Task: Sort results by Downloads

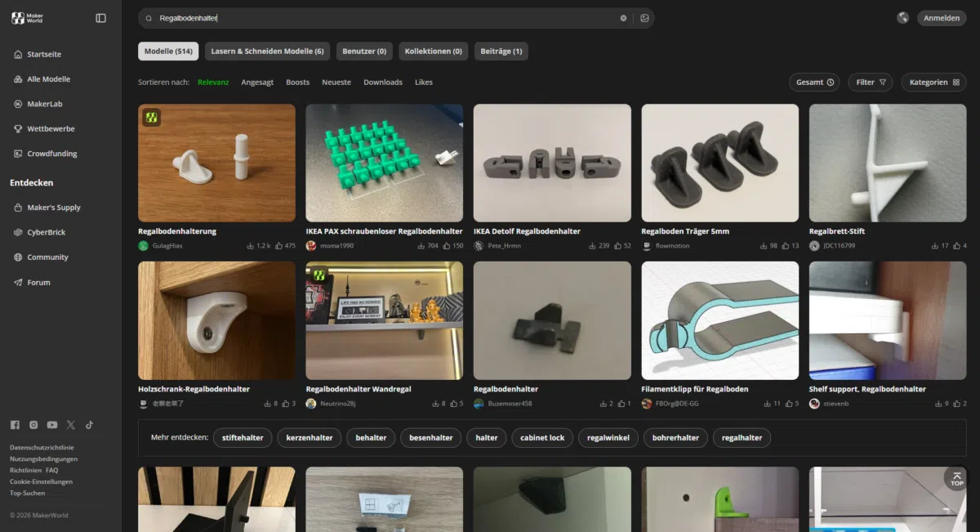Action: pos(382,83)
